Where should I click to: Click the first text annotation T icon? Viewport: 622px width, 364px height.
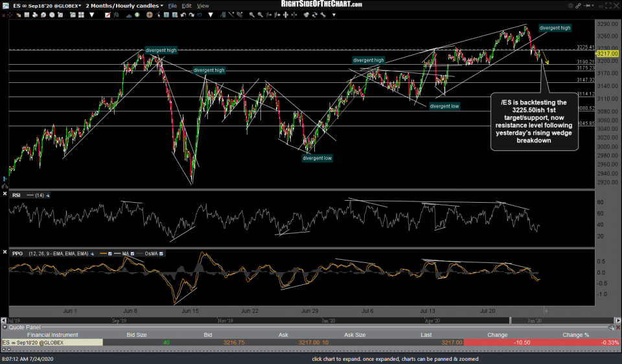pyautogui.click(x=167, y=15)
